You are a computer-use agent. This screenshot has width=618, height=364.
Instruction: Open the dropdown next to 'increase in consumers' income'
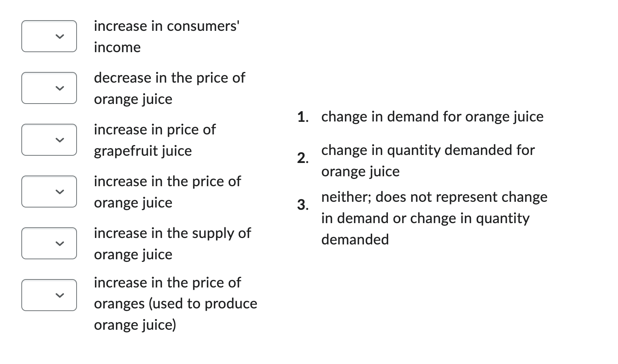pos(49,36)
